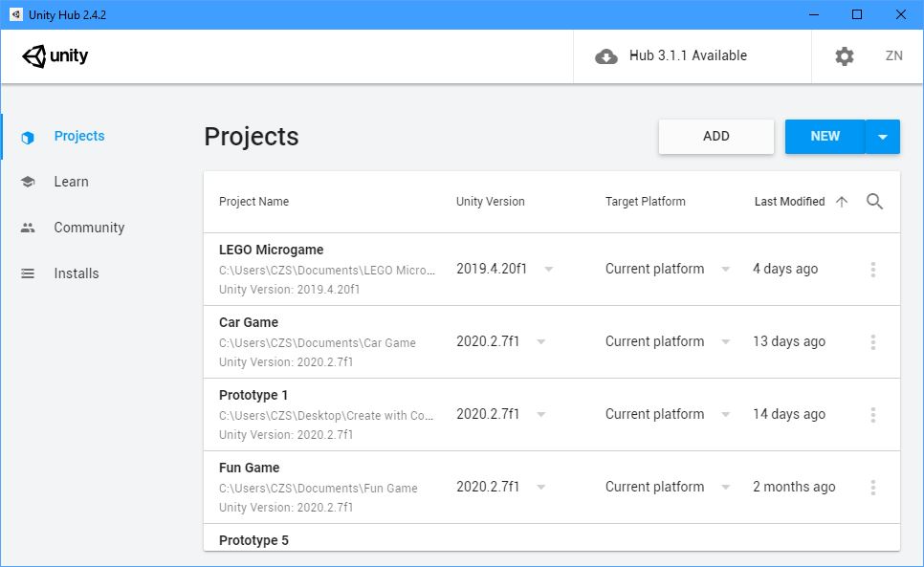The image size is (924, 567).
Task: Click the NEW project button
Action: (825, 137)
